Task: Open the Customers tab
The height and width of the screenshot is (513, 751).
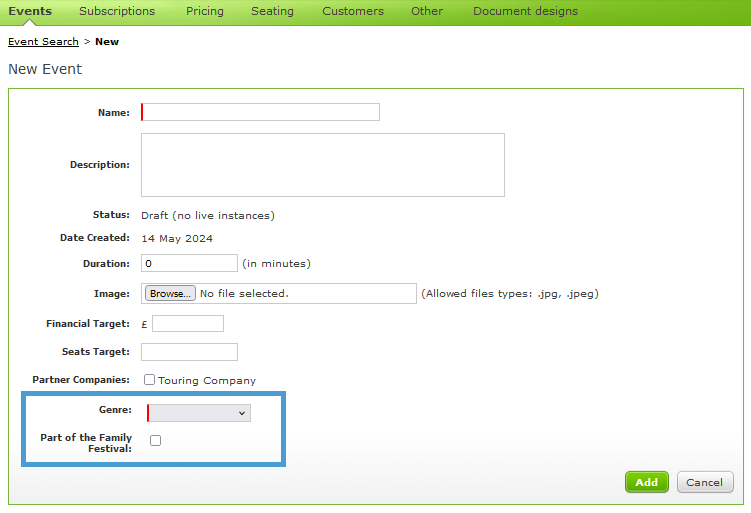Action: (x=353, y=11)
